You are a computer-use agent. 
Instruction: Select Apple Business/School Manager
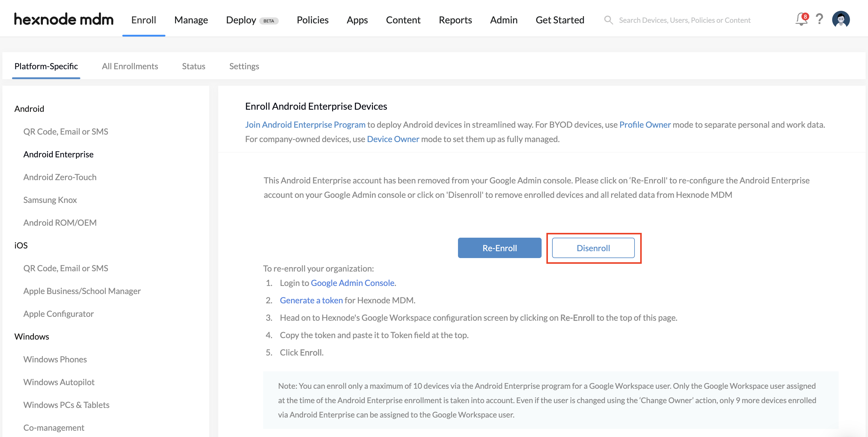[82, 291]
